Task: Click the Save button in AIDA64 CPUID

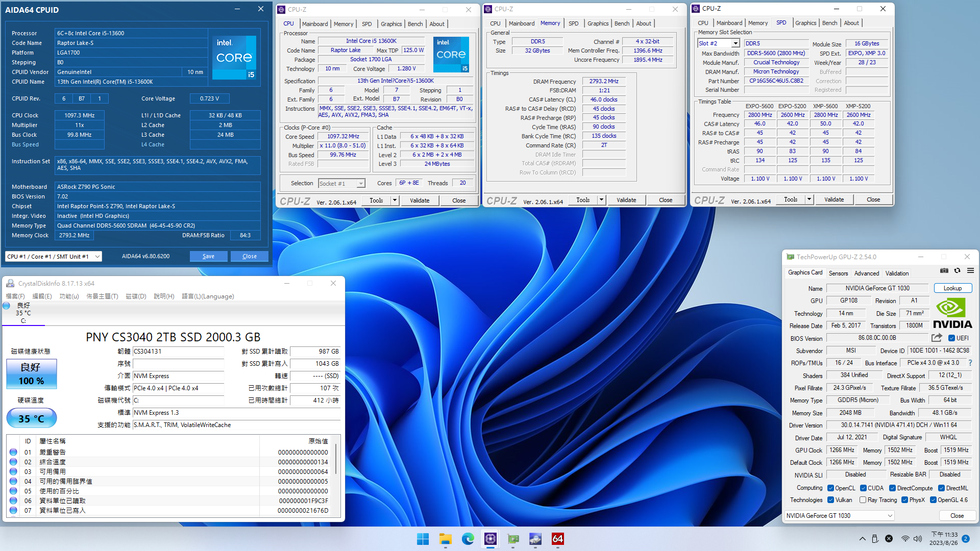Action: [x=208, y=256]
